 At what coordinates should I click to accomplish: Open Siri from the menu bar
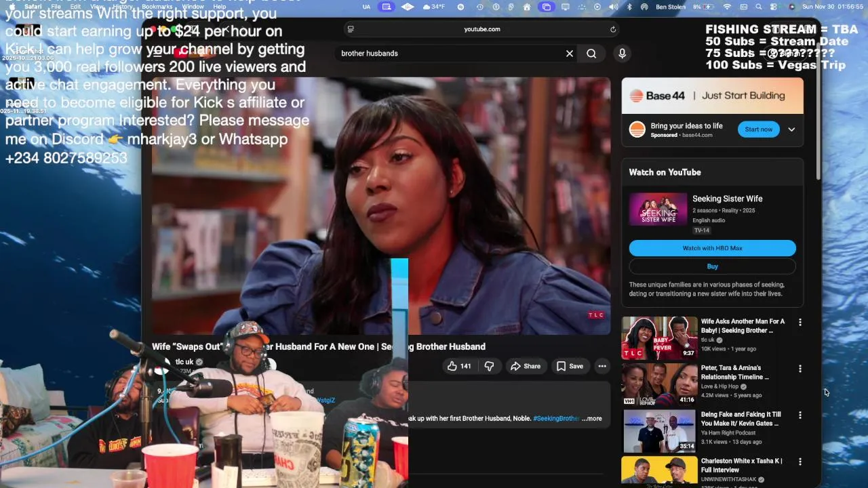(x=791, y=7)
